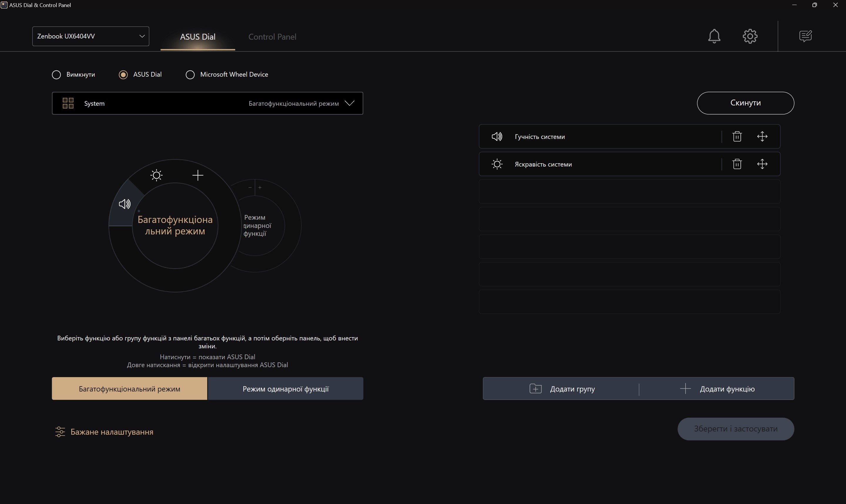Click the plus icon on the dial

[198, 175]
